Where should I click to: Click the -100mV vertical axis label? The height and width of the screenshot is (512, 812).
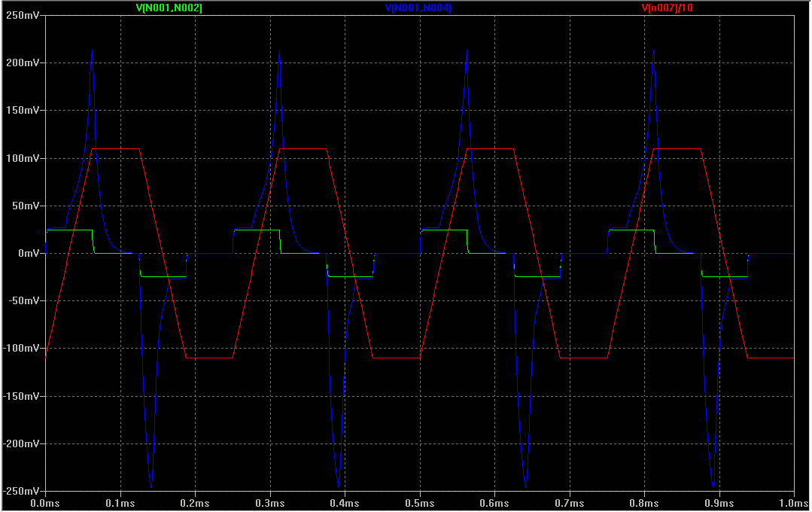coord(23,349)
